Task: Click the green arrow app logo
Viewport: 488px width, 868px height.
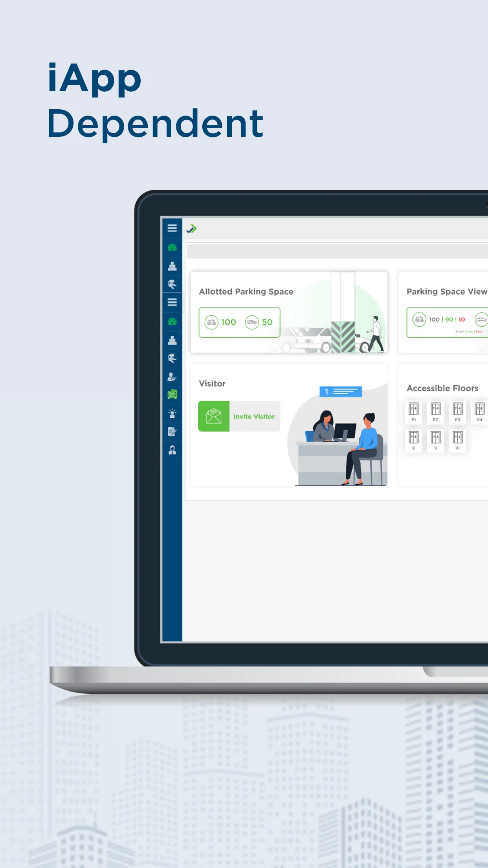Action: (x=192, y=228)
